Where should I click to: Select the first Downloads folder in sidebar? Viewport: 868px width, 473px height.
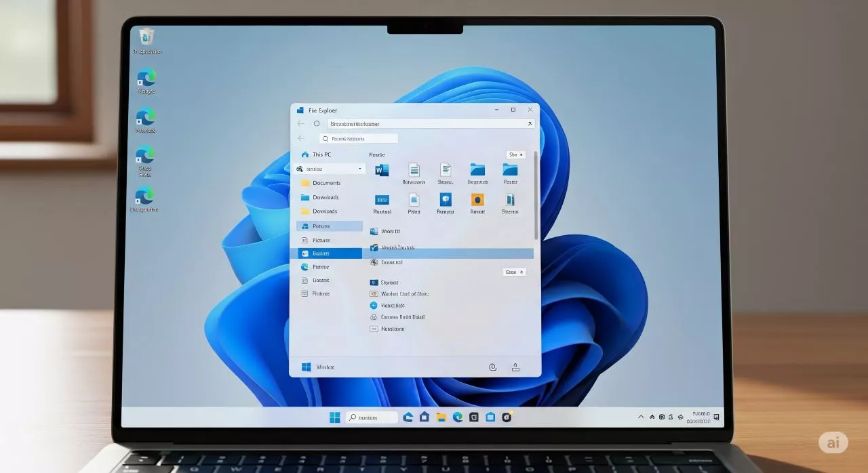(325, 197)
